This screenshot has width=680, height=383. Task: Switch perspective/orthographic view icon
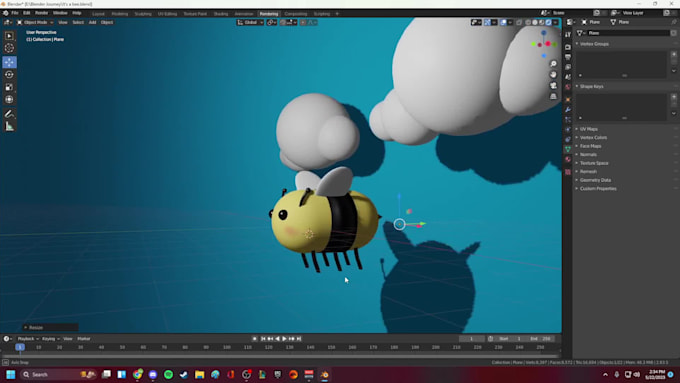553,96
